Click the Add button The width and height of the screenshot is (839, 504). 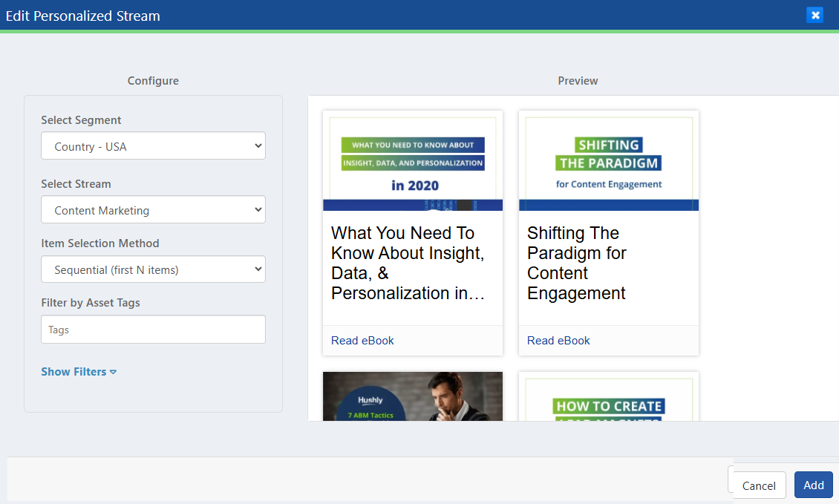813,485
